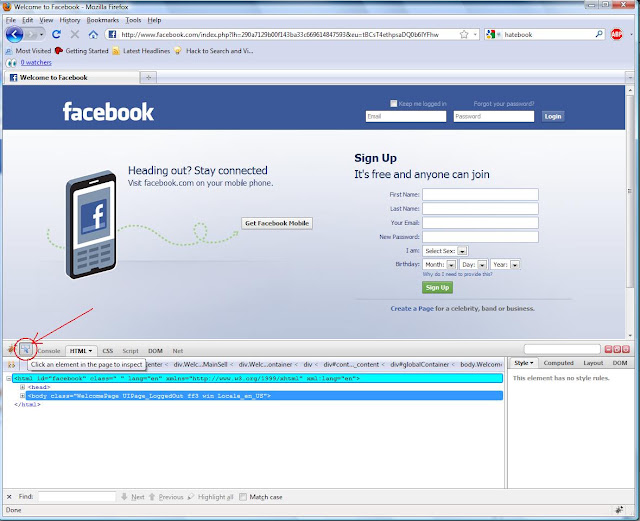This screenshot has width=640, height=521.
Task: Close the Find bar with X
Action: 9,497
